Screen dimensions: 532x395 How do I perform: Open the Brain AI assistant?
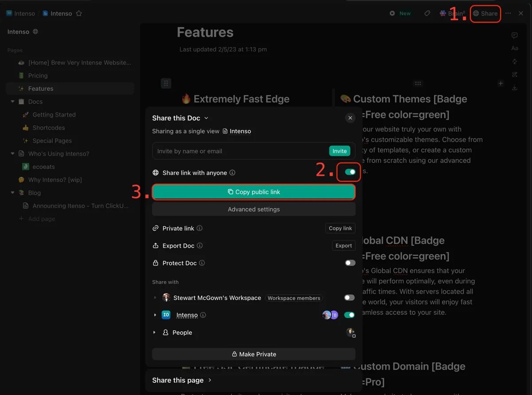click(452, 13)
